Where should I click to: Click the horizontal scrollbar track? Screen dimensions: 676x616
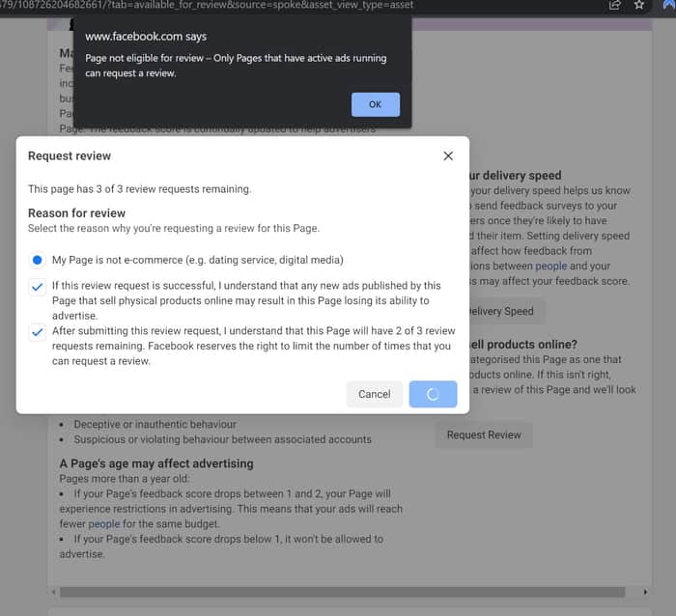(342, 592)
